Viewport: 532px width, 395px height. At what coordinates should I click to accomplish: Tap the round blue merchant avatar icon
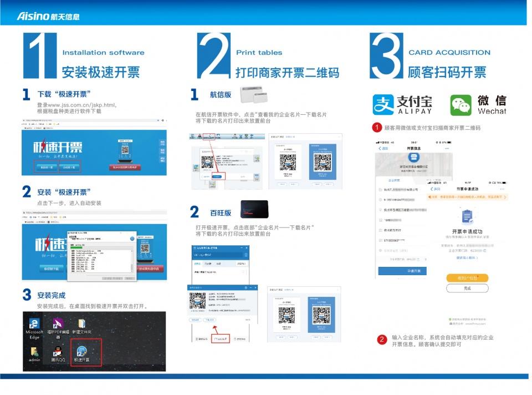[x=413, y=157]
